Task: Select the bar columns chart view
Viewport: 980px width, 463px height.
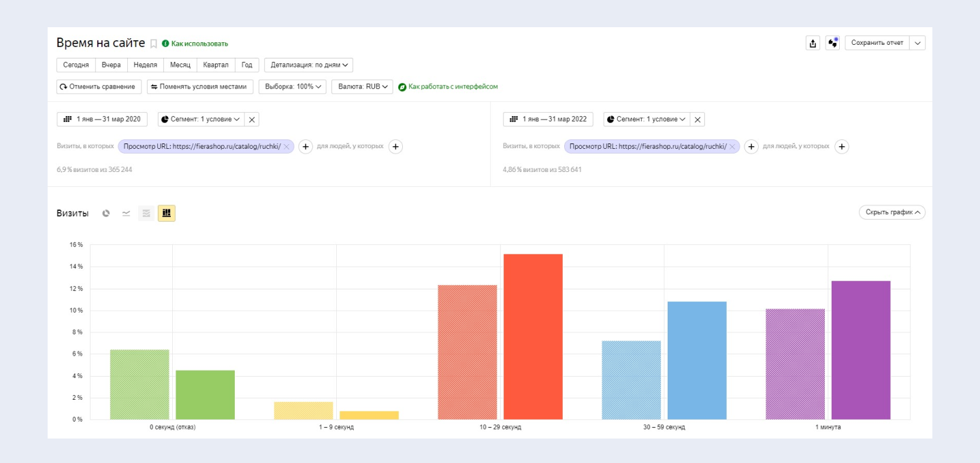Action: click(x=167, y=213)
